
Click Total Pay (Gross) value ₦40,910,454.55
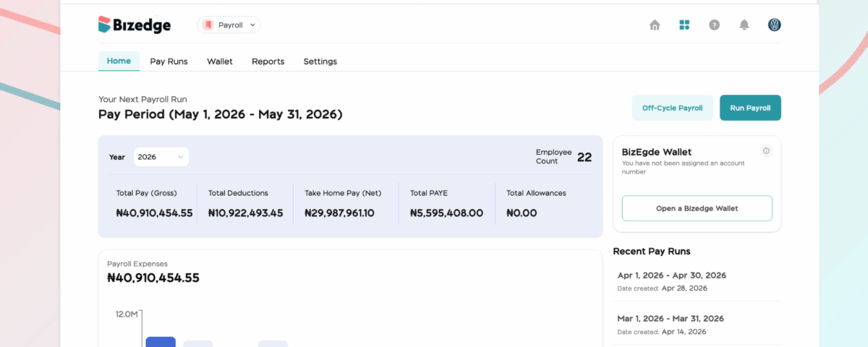click(x=154, y=213)
